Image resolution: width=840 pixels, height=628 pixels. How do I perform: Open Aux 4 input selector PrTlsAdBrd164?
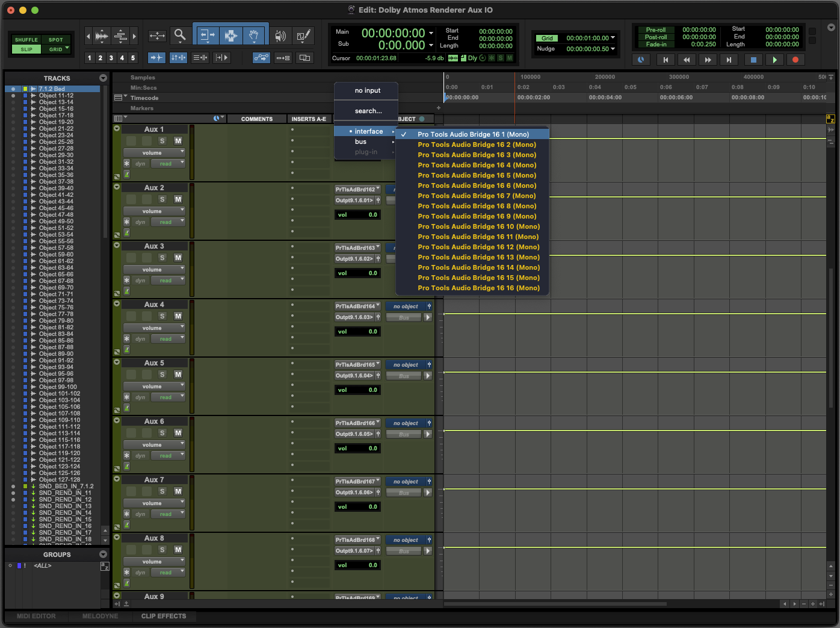click(x=358, y=306)
